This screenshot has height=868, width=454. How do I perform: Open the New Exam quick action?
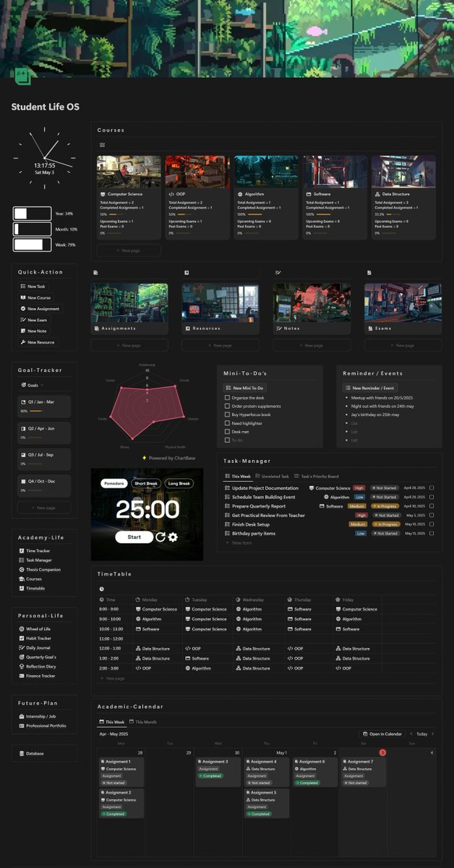34,320
